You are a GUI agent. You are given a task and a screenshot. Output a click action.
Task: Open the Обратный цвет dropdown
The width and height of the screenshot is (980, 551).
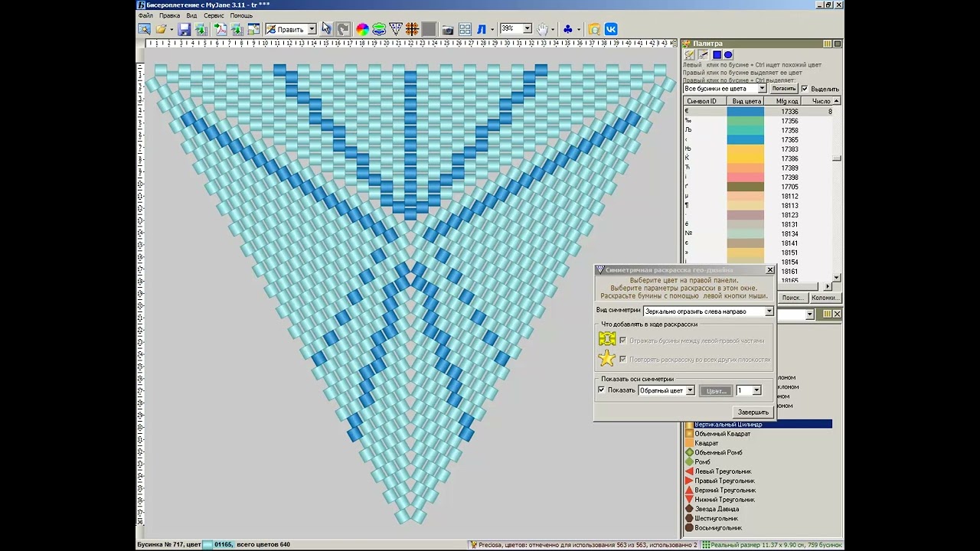coord(690,390)
